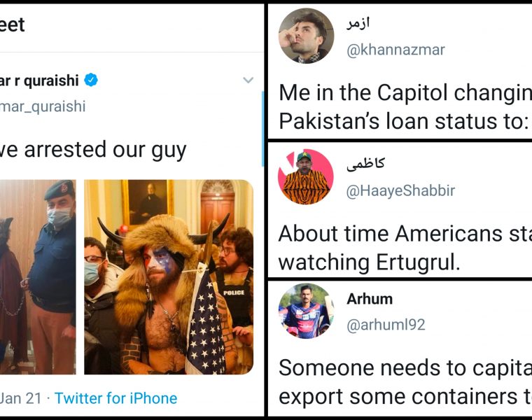Screen dimensions: 532x420
Task: Open the horned fur-hat man photo
Action: (x=169, y=276)
